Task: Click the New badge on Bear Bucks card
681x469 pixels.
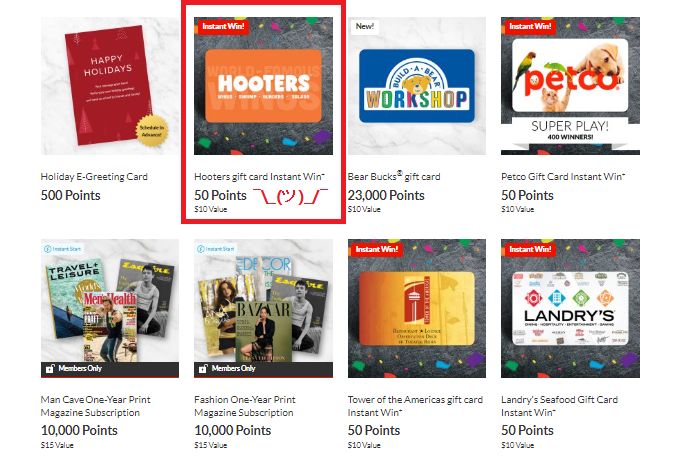Action: point(365,26)
